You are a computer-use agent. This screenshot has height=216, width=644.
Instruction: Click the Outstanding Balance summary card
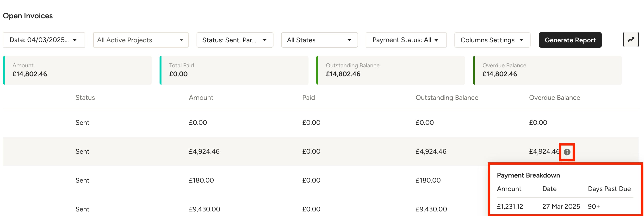pos(390,70)
